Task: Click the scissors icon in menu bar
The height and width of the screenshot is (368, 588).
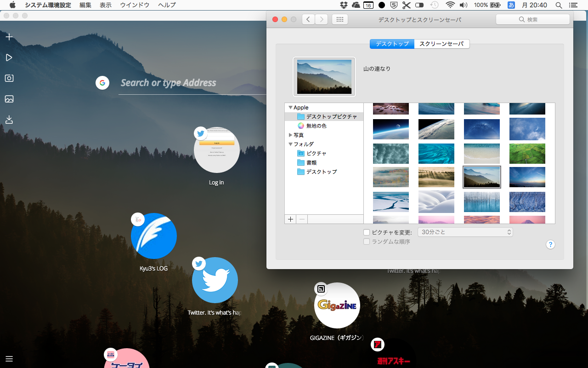Action: tap(406, 5)
